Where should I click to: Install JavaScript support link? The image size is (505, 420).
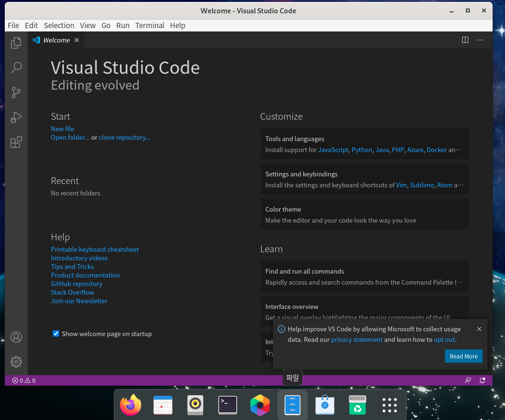(x=333, y=150)
